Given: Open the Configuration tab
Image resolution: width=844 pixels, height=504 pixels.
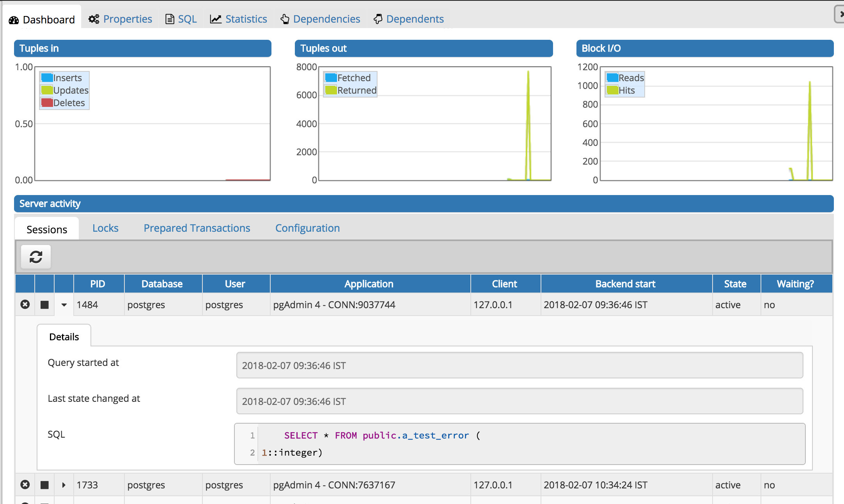Looking at the screenshot, I should [x=307, y=228].
